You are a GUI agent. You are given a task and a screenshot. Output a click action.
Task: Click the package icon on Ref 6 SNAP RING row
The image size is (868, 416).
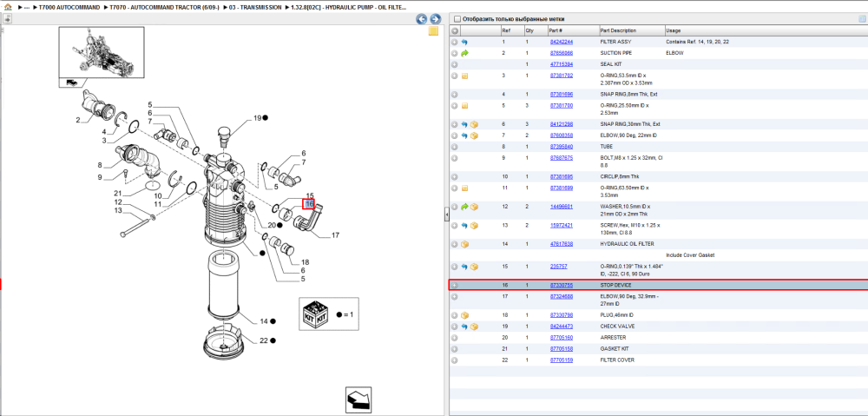click(x=475, y=125)
